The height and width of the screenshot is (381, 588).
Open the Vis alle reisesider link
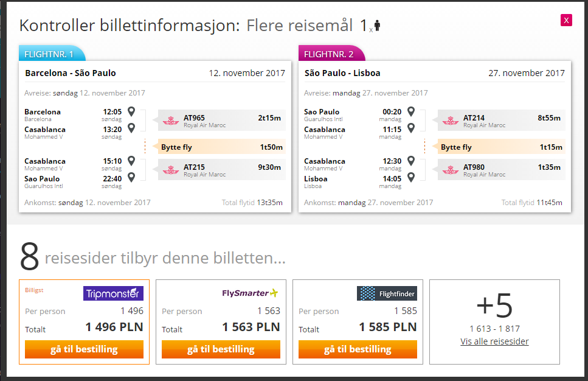point(494,341)
